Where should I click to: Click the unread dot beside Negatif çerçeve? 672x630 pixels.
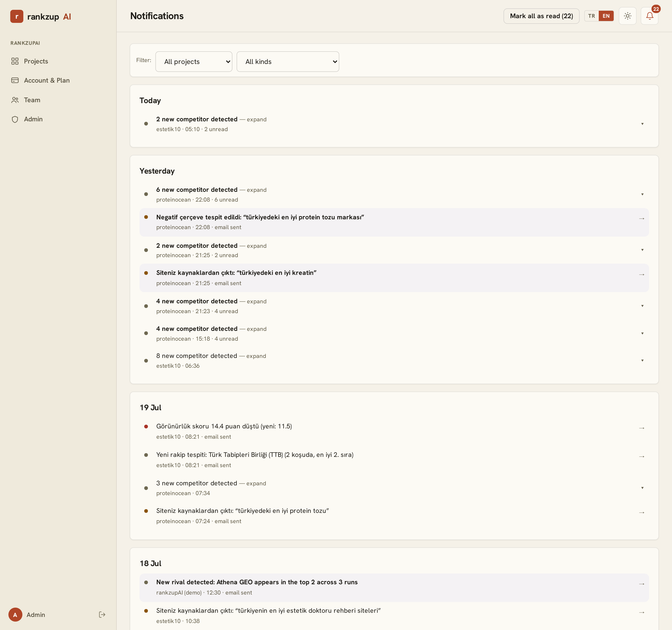[146, 217]
